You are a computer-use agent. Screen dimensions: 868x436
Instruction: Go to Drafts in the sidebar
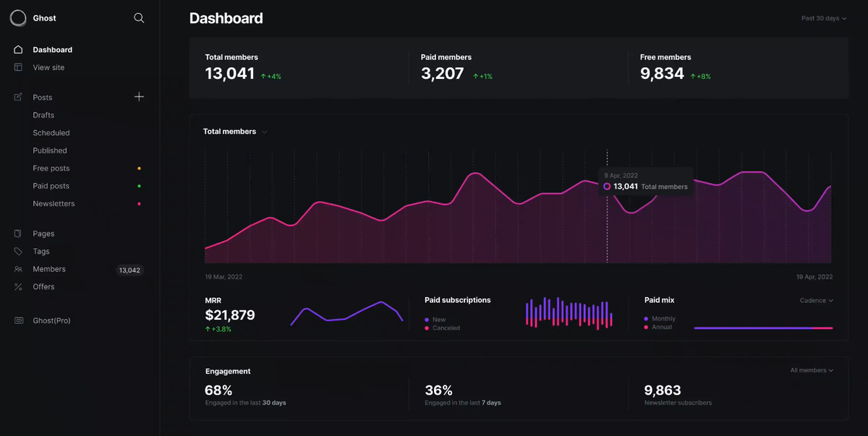click(43, 115)
